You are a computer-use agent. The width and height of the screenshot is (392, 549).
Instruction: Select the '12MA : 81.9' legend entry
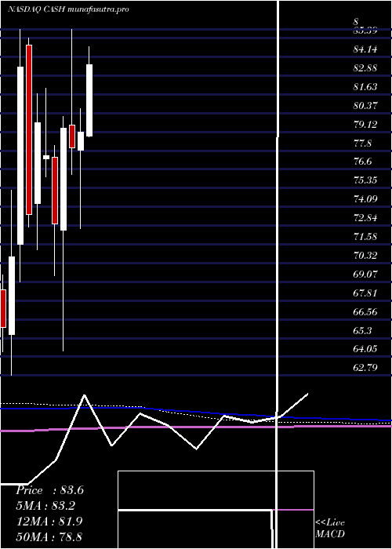[x=49, y=522]
